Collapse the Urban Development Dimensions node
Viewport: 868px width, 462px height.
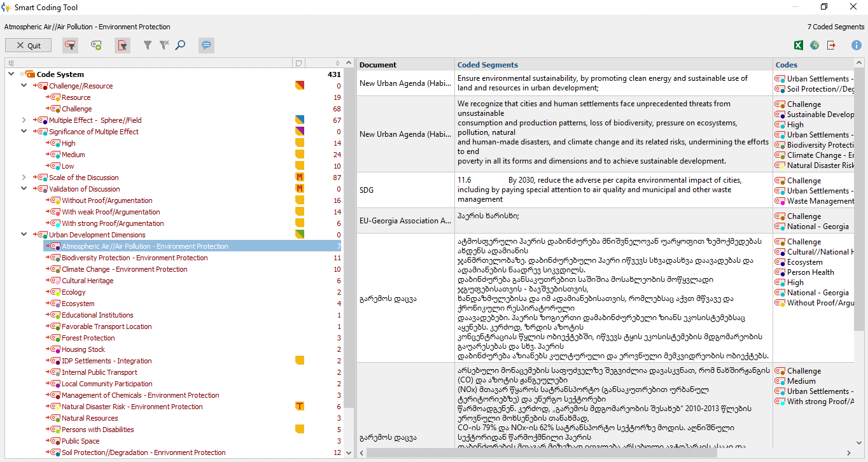[x=24, y=235]
